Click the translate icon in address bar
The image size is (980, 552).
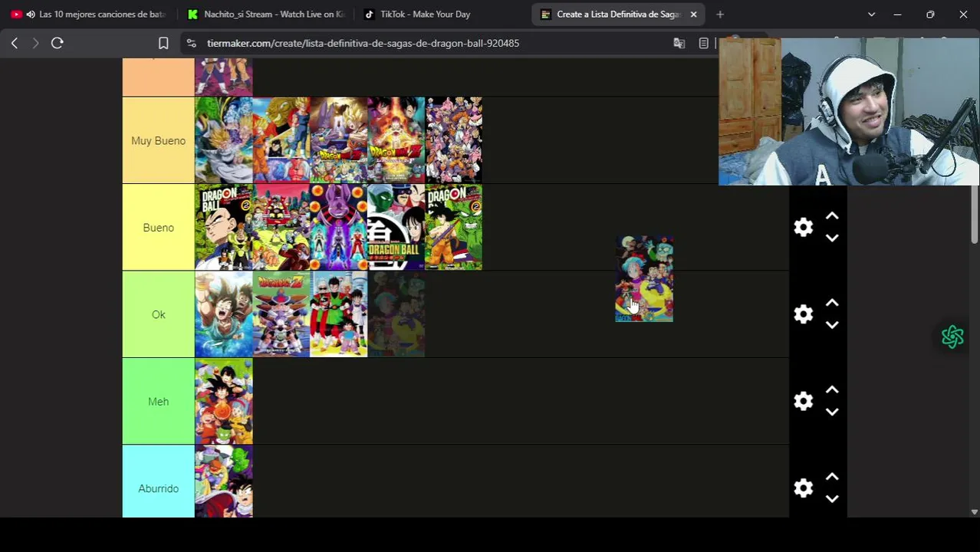pos(679,44)
